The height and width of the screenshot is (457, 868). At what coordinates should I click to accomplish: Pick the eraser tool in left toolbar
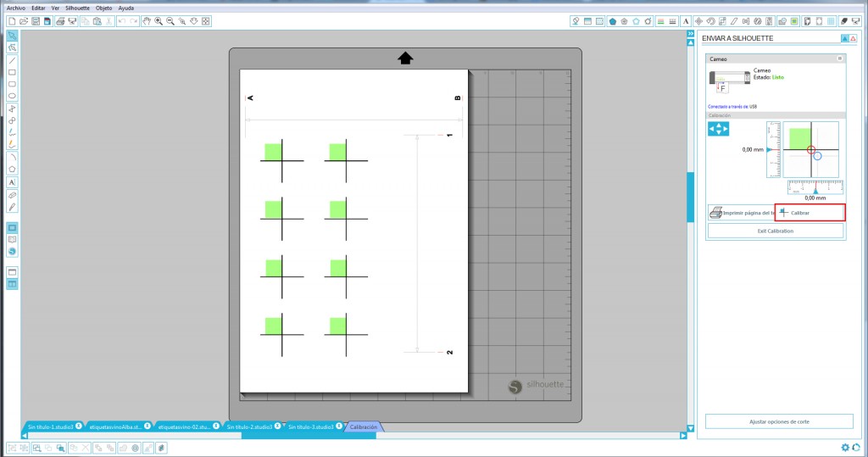[x=12, y=195]
